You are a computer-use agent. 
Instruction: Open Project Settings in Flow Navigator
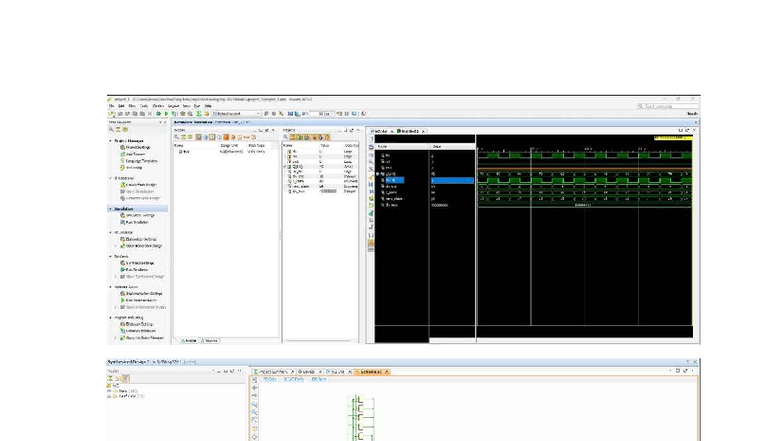point(136,148)
